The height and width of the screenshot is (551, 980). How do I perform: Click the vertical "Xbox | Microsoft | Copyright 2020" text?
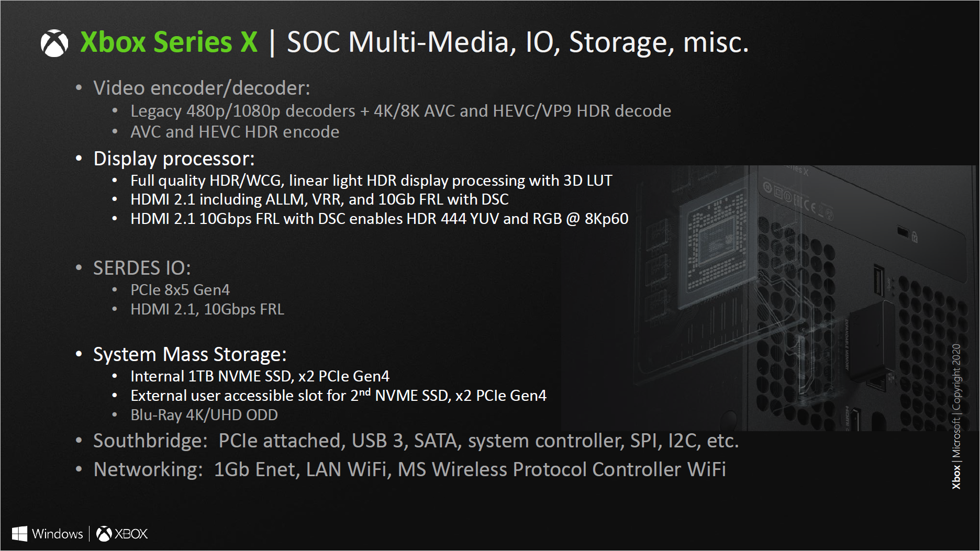[x=956, y=417]
